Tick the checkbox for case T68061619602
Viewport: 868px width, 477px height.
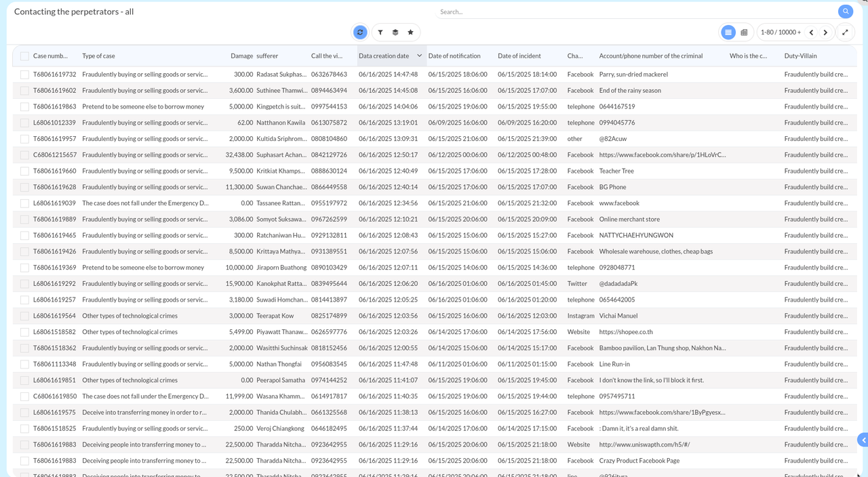24,91
